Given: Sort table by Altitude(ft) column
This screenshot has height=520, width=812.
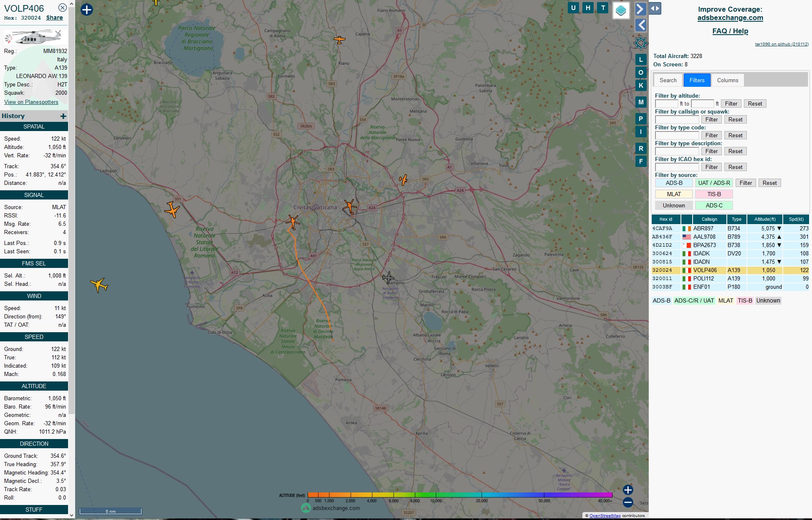Looking at the screenshot, I should [x=765, y=219].
